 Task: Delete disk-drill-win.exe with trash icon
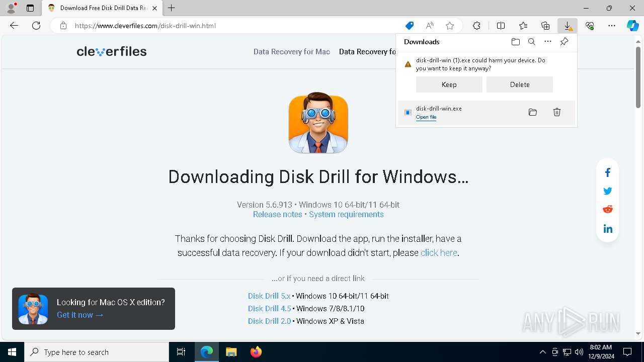(557, 112)
